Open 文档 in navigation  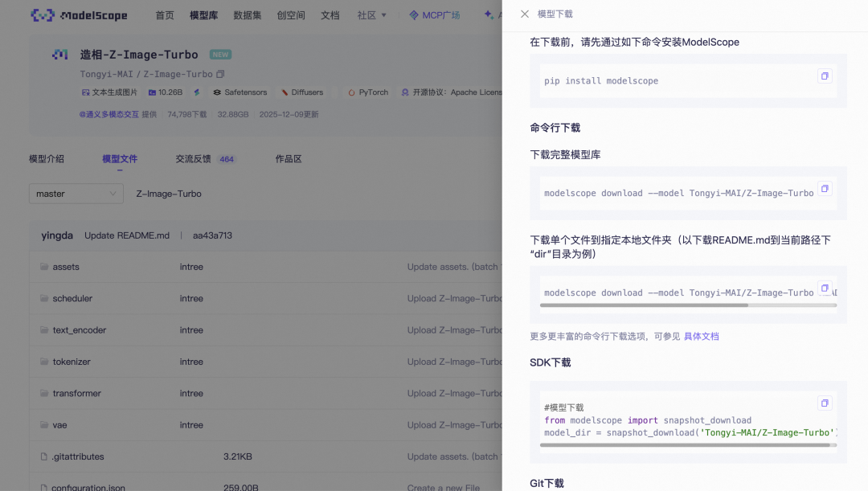(x=330, y=15)
